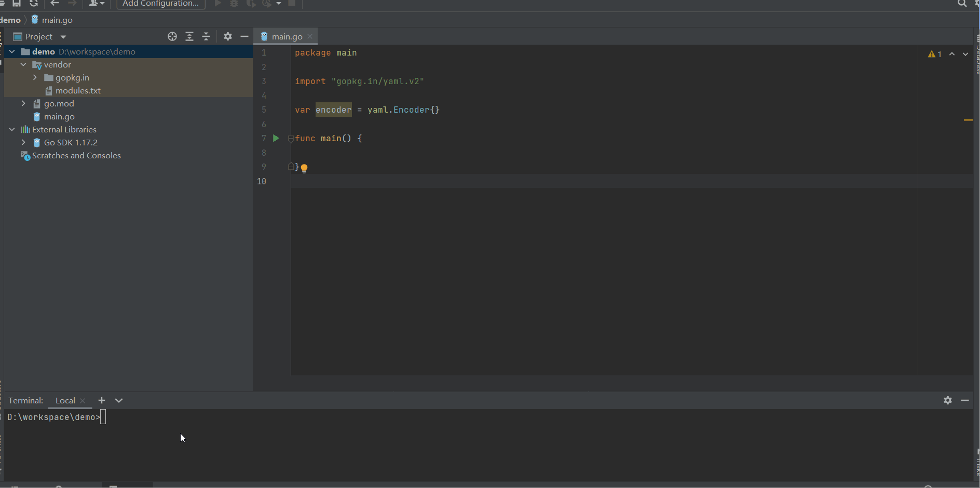
Task: Open the user profile icon dropdown
Action: (x=97, y=3)
